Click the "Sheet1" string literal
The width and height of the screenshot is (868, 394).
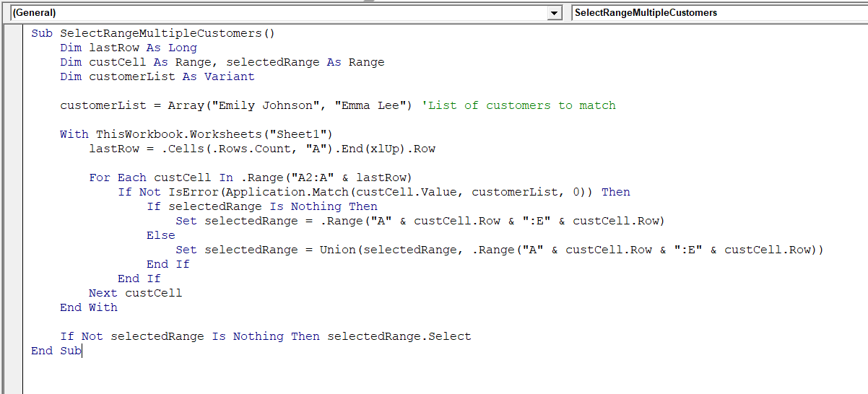point(298,134)
